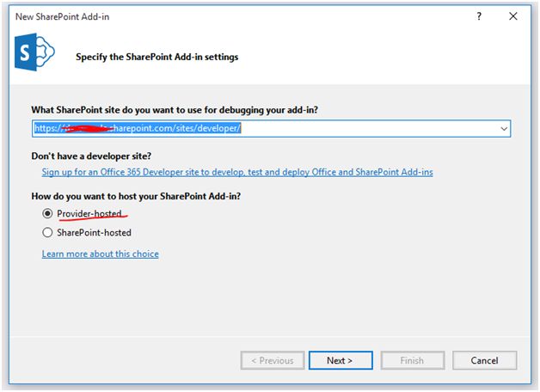Click the 'How do you want to host' question text
Viewport: 540px width, 392px height.
coord(136,196)
